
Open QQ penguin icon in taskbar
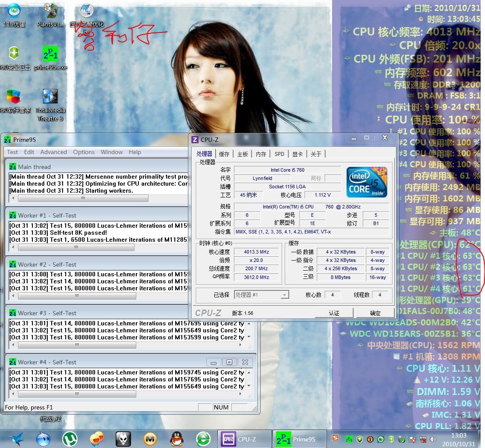[x=176, y=438]
